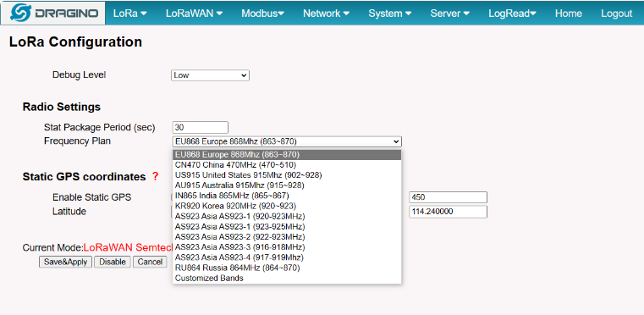Click Logout in the top bar

pos(616,14)
